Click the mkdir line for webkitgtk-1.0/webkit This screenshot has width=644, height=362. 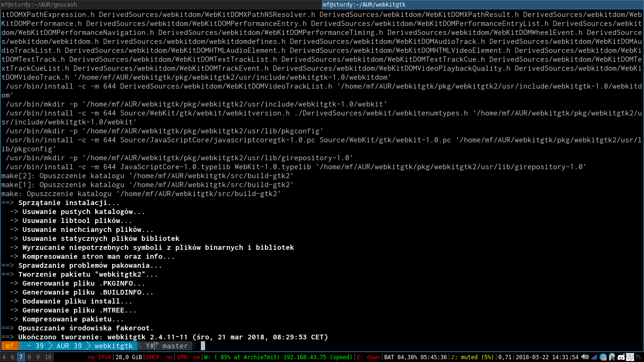tap(196, 104)
